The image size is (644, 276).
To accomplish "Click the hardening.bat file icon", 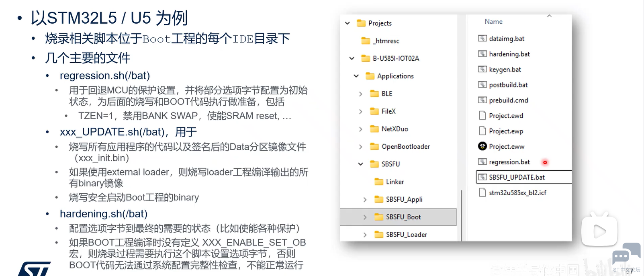I will click(x=482, y=54).
